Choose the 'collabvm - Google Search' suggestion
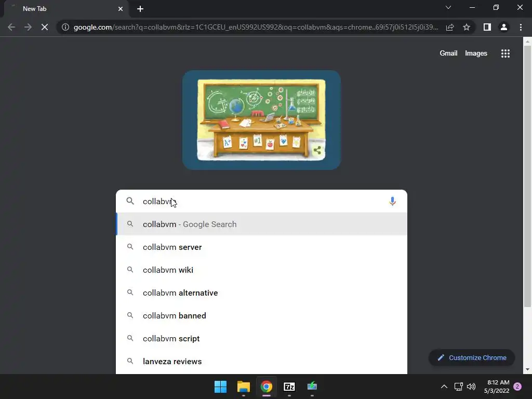The image size is (532, 399). 261,224
